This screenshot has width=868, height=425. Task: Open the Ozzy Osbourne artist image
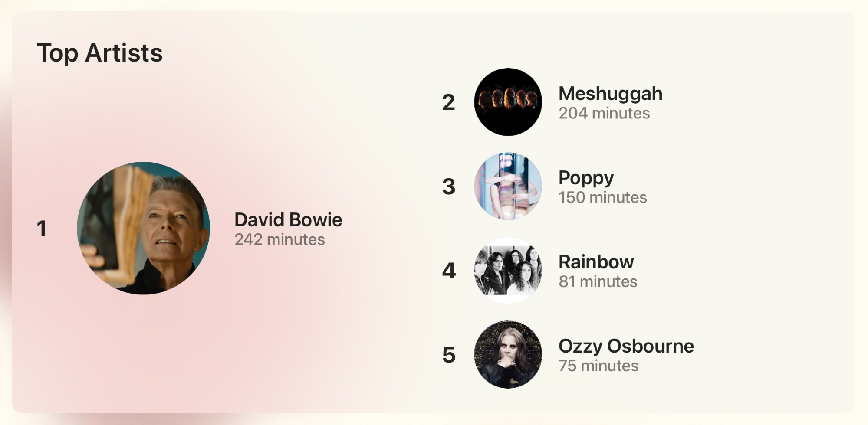pyautogui.click(x=508, y=354)
